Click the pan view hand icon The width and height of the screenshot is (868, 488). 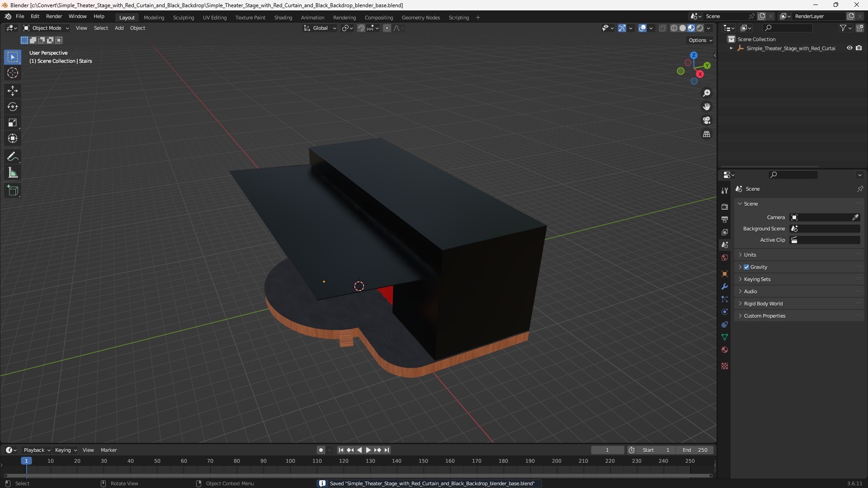point(707,107)
